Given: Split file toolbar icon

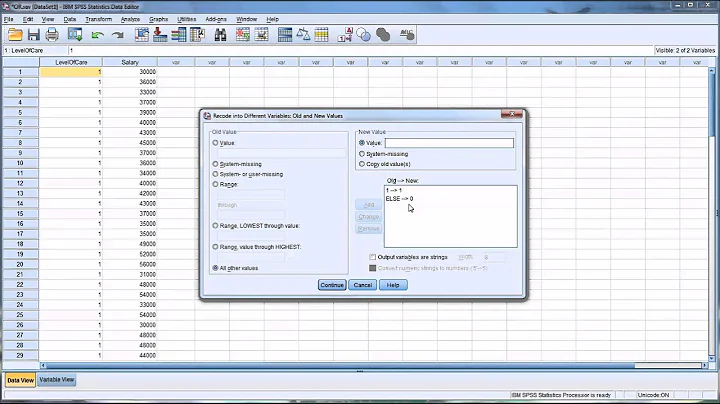Looking at the screenshot, I should (285, 35).
